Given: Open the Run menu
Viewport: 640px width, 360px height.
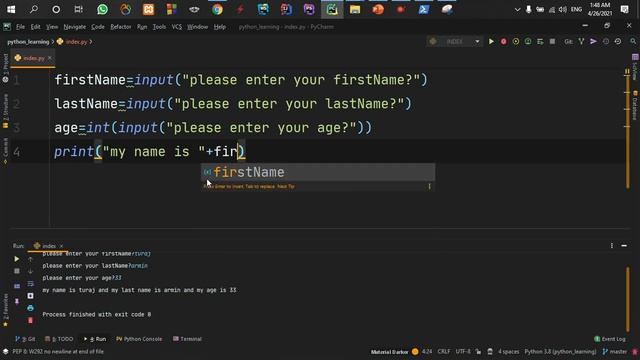Looking at the screenshot, I should click(x=142, y=27).
